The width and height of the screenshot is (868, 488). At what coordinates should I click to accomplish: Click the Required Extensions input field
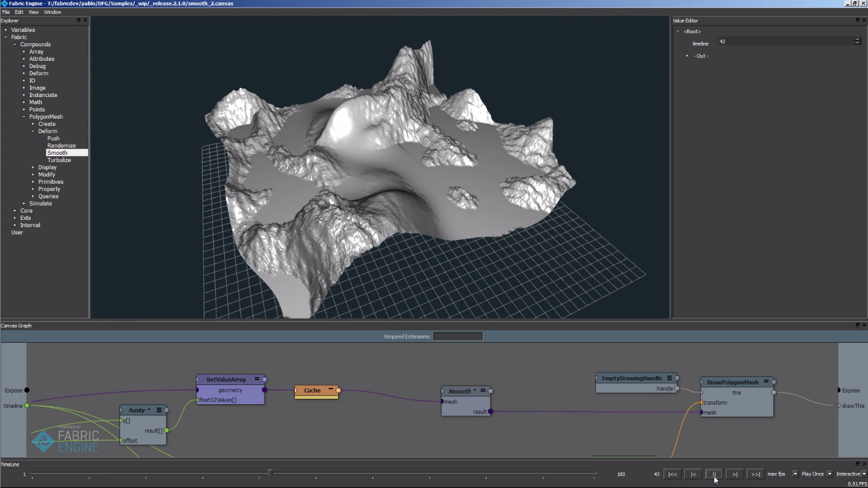click(458, 336)
